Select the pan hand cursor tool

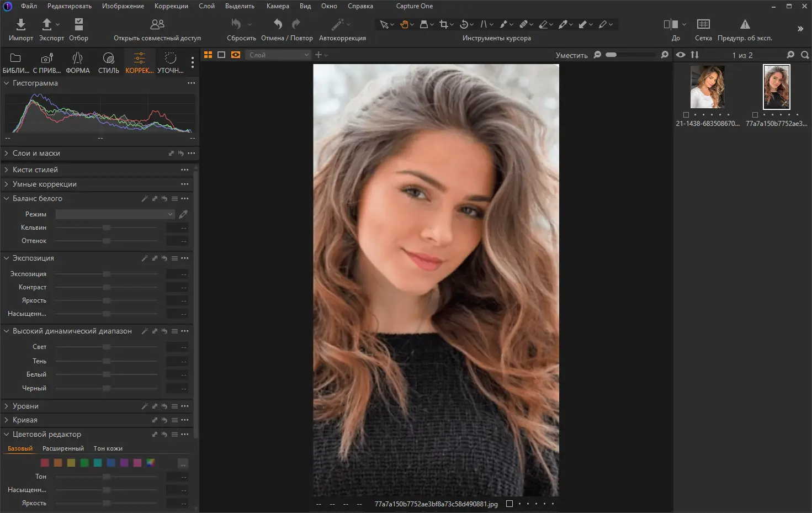(404, 24)
